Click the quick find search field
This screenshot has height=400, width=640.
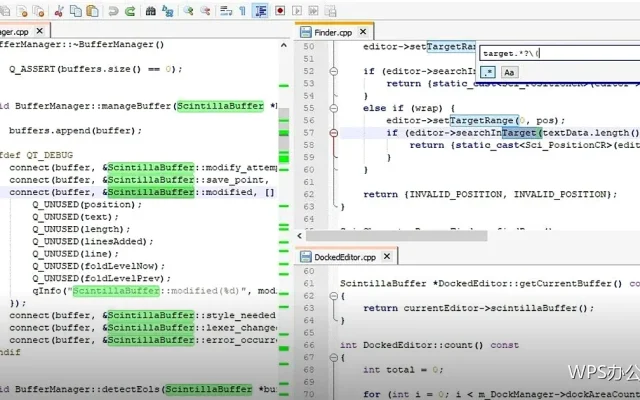pyautogui.click(x=559, y=53)
